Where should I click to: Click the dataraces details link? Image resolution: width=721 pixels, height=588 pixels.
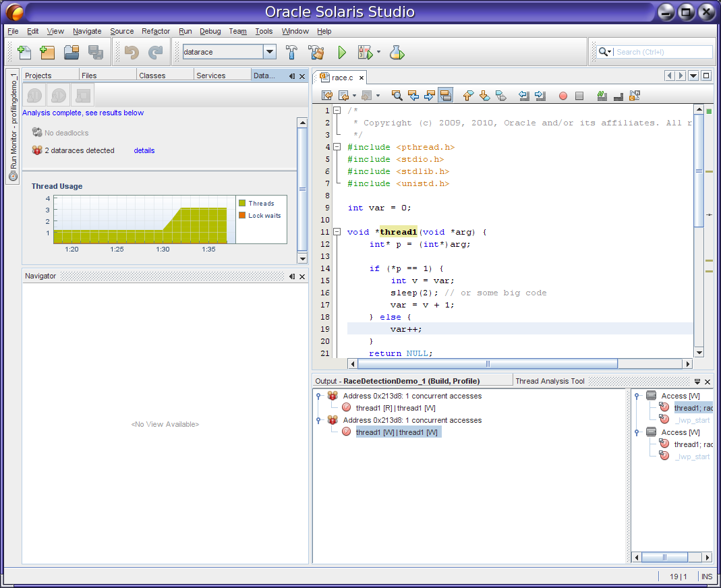[x=144, y=150]
